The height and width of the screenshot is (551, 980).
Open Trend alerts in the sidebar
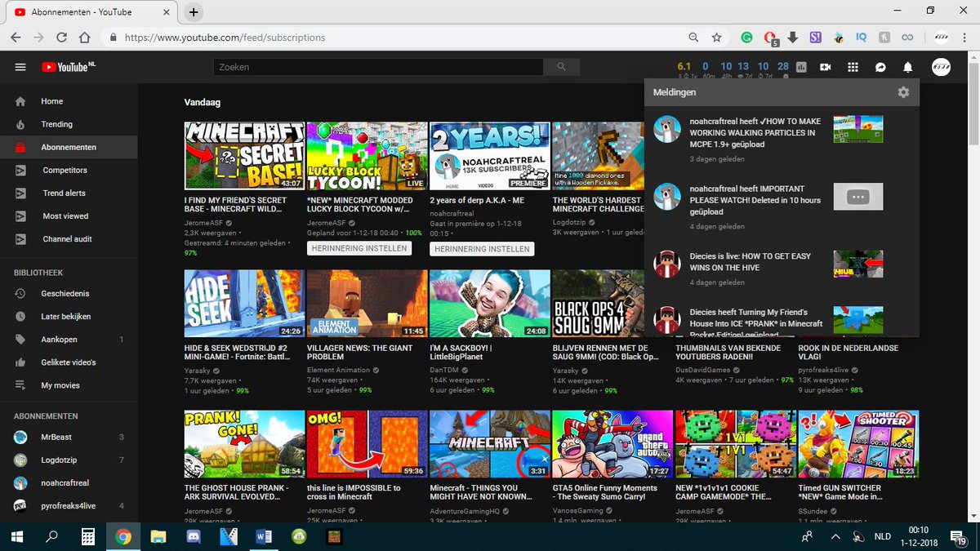(x=69, y=193)
